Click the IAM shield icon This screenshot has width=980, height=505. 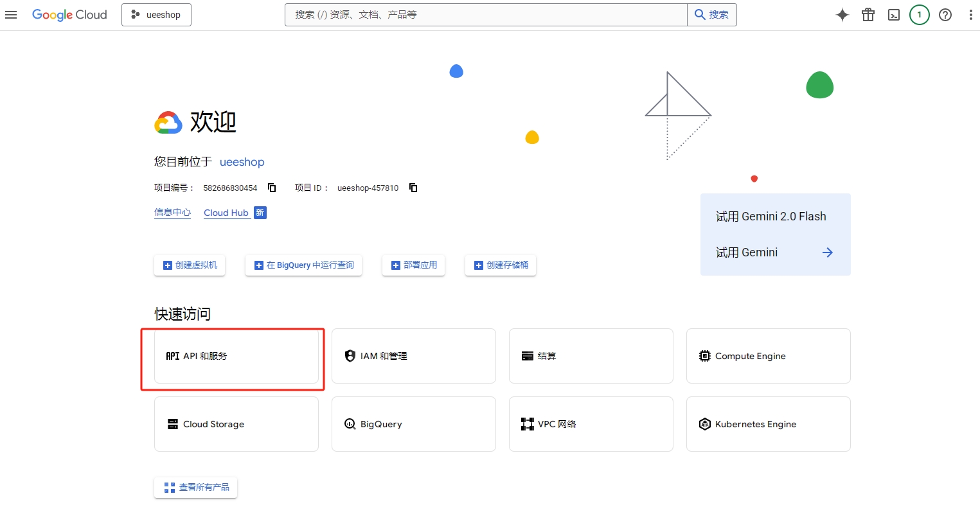click(350, 356)
